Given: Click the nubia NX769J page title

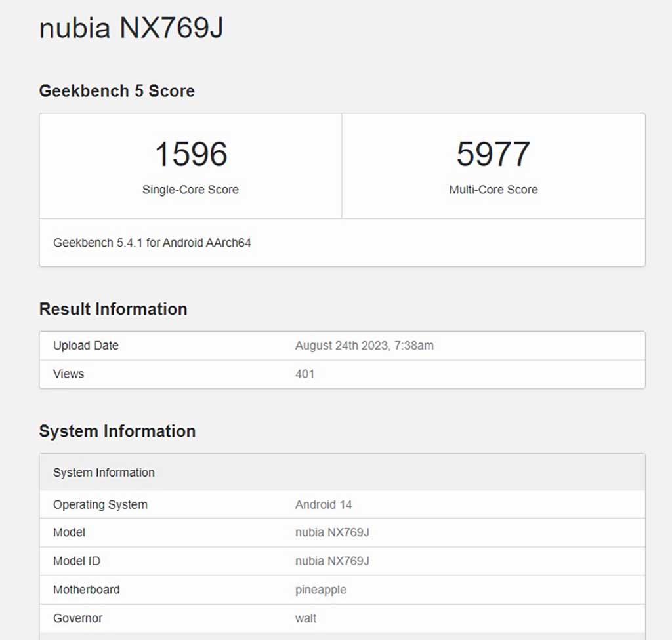Looking at the screenshot, I should (x=131, y=28).
